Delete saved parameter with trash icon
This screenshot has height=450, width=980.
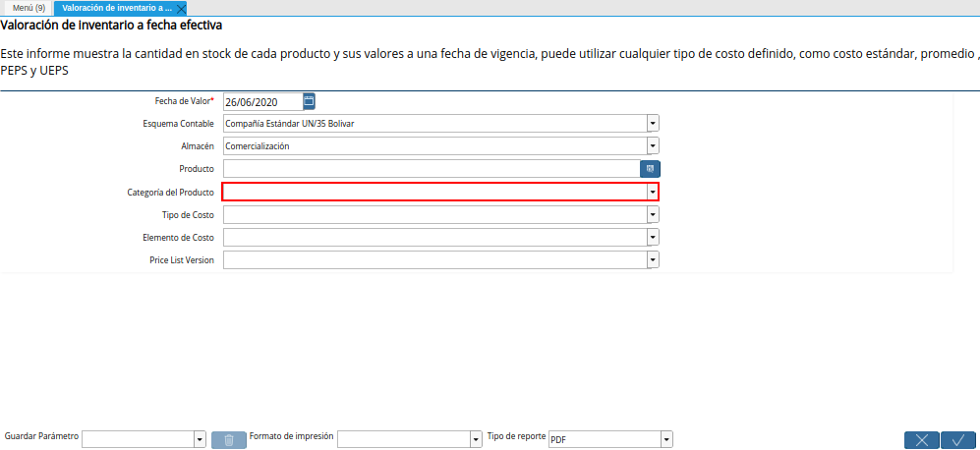[x=228, y=439]
